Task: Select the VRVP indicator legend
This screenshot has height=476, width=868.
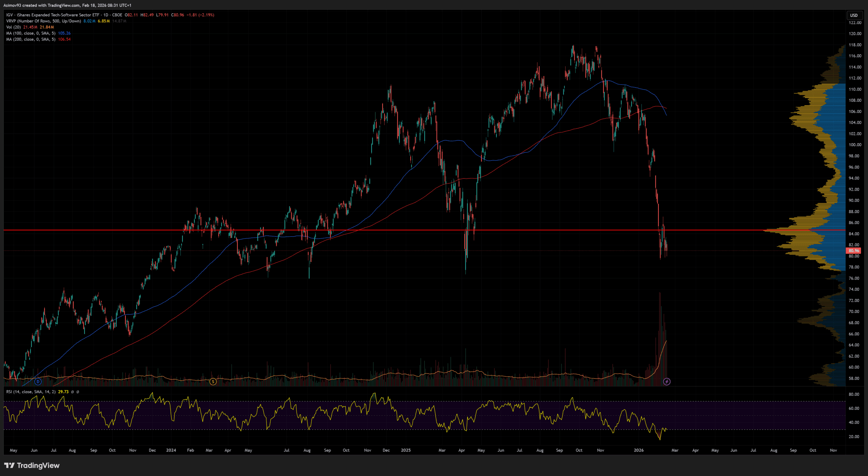Action: pyautogui.click(x=43, y=21)
